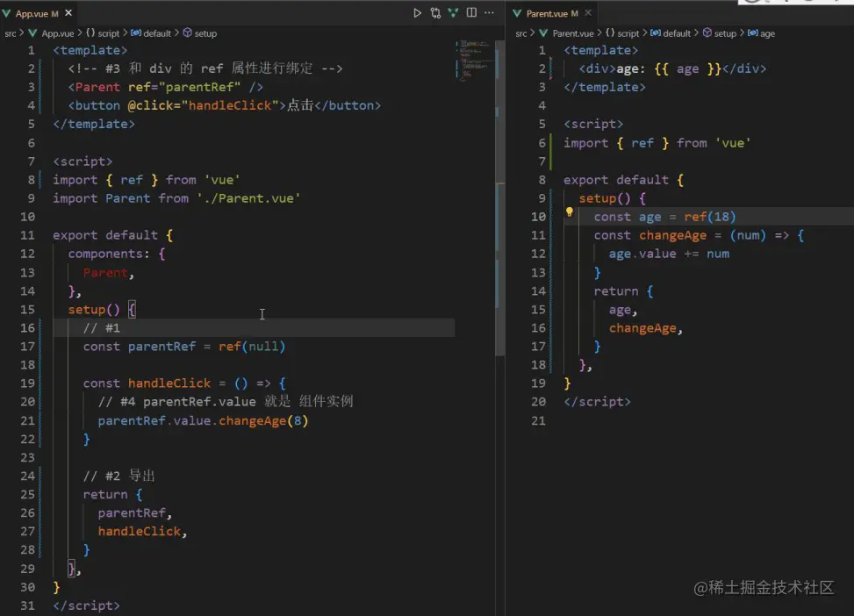
Task: Open 'default' breadcrumb in App.vue pane
Action: click(152, 33)
